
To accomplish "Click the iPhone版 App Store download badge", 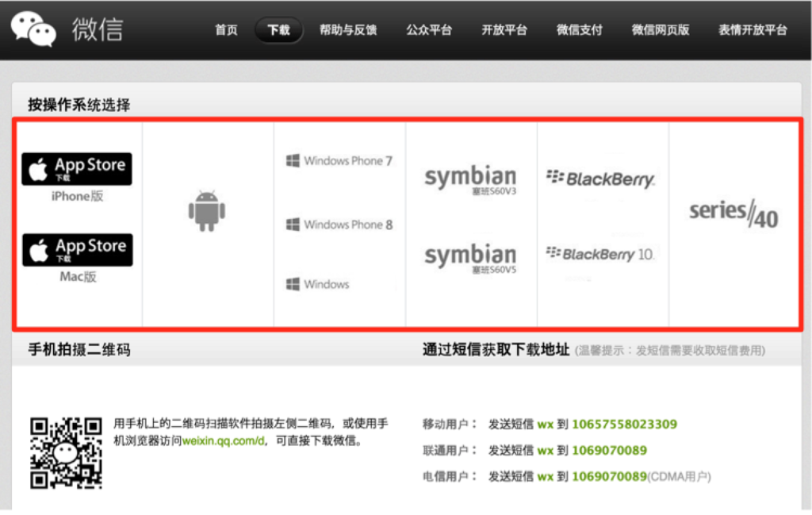I will (77, 169).
